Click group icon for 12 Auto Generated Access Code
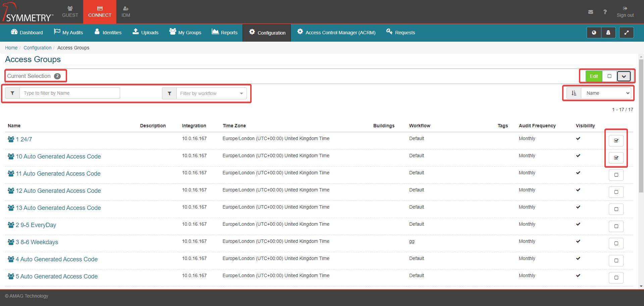 (x=11, y=190)
